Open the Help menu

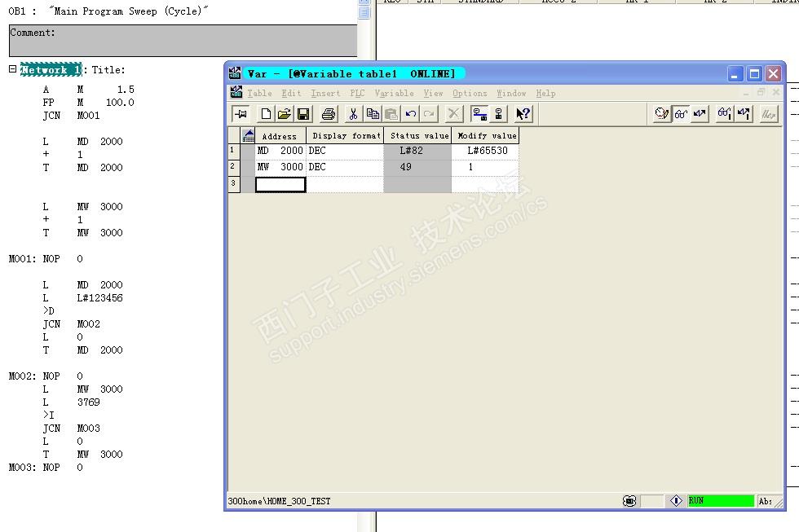tap(545, 93)
